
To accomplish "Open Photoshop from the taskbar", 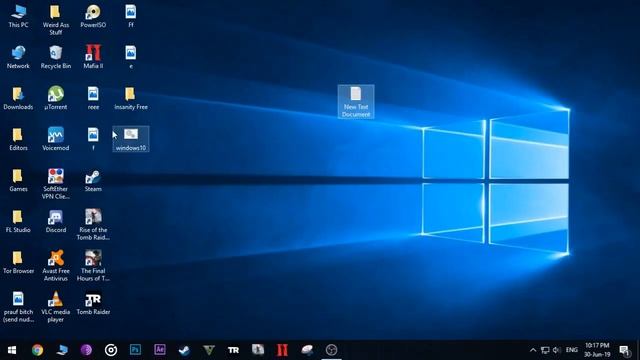I will [x=135, y=350].
